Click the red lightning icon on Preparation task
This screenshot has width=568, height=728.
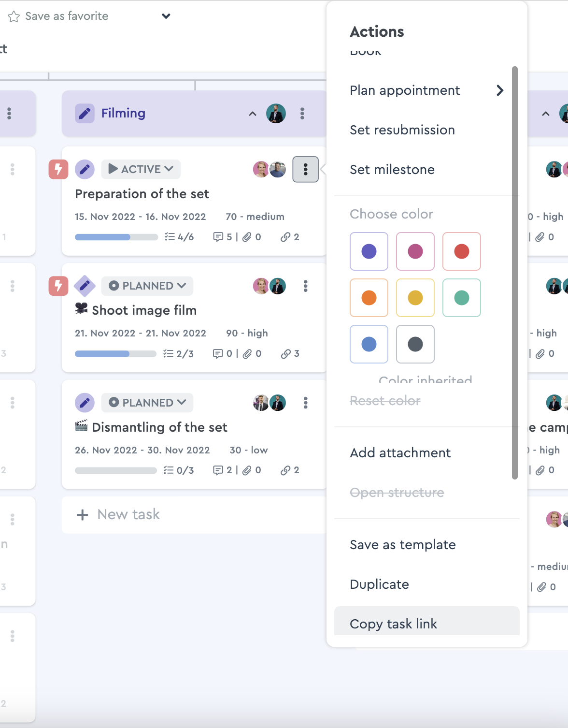click(58, 169)
